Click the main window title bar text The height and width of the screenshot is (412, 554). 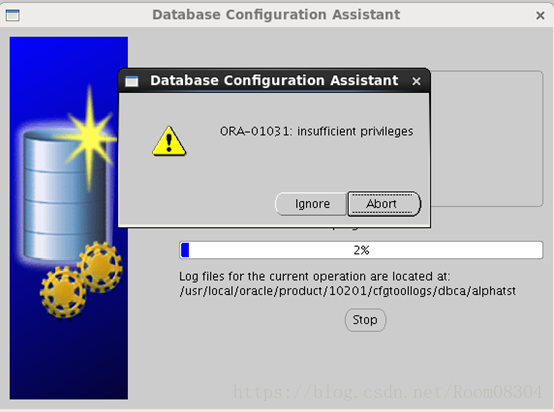coord(276,15)
